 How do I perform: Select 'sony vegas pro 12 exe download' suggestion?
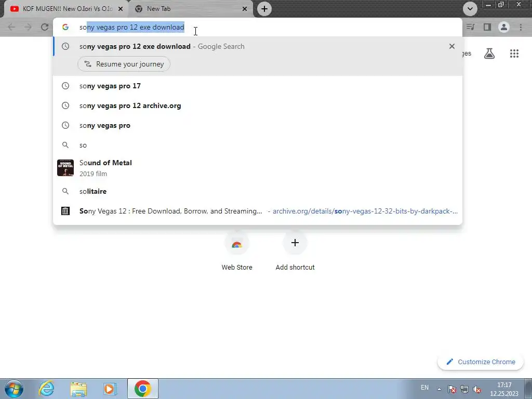(258, 46)
